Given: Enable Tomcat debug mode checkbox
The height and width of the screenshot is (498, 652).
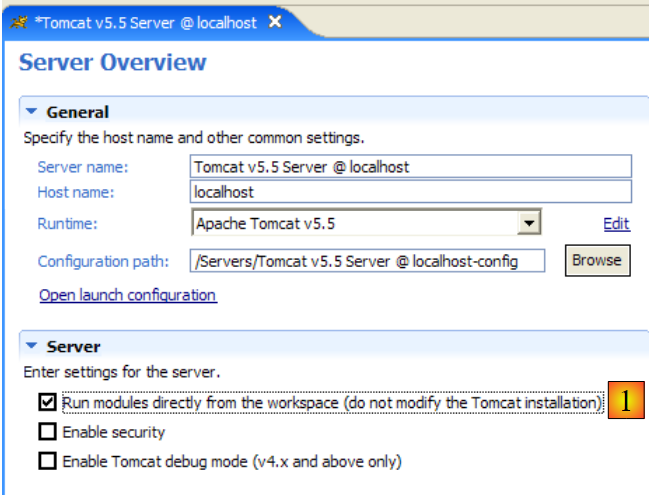Looking at the screenshot, I should pos(47,462).
